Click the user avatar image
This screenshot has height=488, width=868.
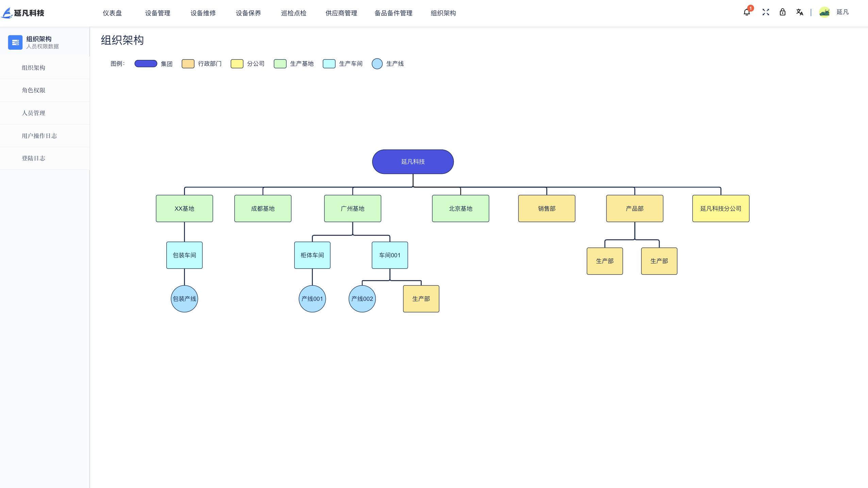[824, 12]
